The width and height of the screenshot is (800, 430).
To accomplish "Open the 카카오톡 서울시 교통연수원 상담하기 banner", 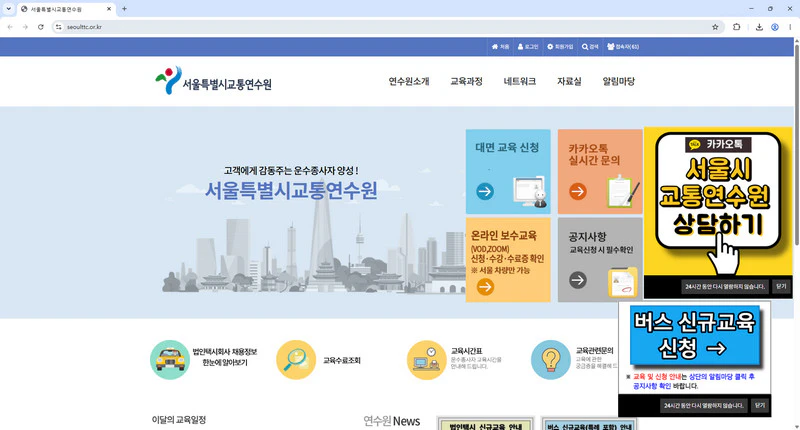I will 718,201.
